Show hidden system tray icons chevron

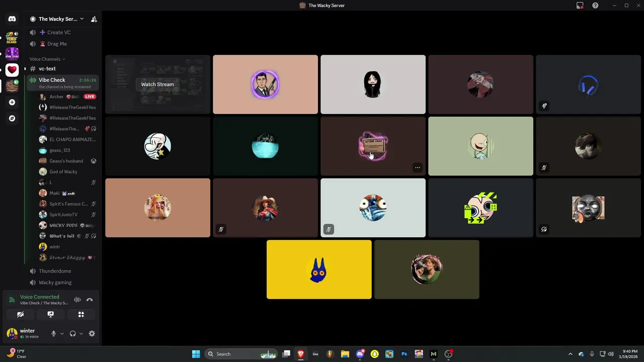(x=570, y=354)
